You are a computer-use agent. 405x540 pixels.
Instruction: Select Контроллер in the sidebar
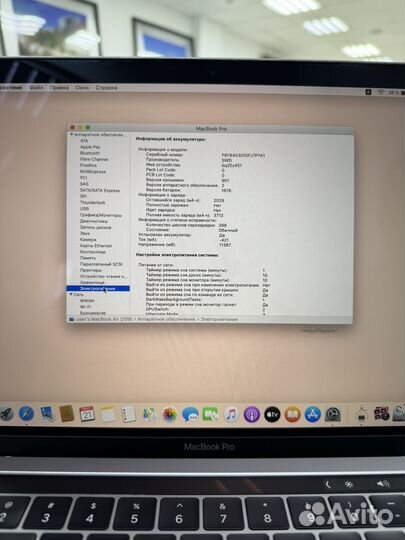[93, 252]
